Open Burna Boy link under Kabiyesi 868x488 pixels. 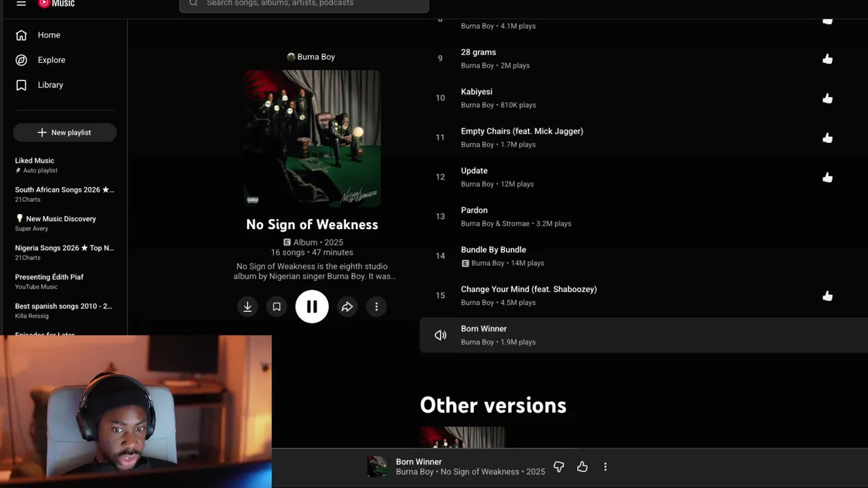tap(477, 105)
